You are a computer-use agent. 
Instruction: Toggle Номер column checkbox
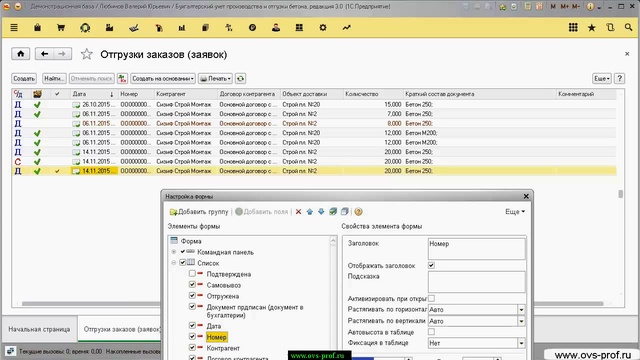point(192,336)
